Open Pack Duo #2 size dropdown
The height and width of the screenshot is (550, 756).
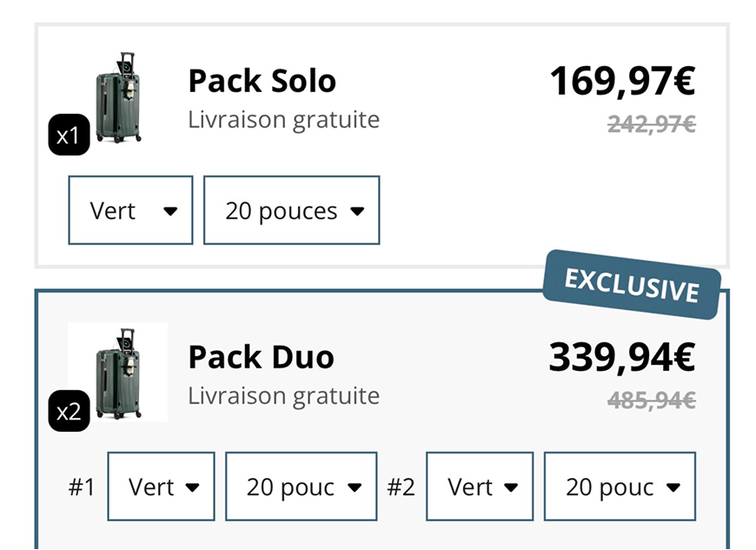click(x=620, y=487)
